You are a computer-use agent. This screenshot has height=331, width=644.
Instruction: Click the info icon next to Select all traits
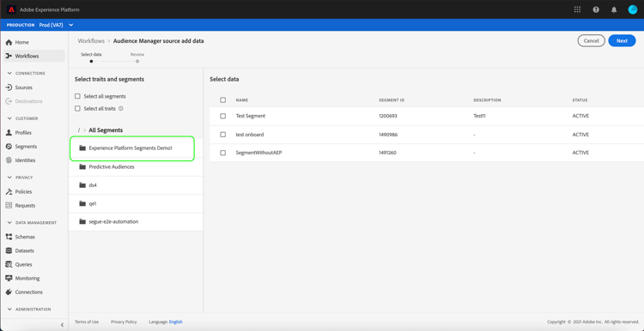(121, 109)
